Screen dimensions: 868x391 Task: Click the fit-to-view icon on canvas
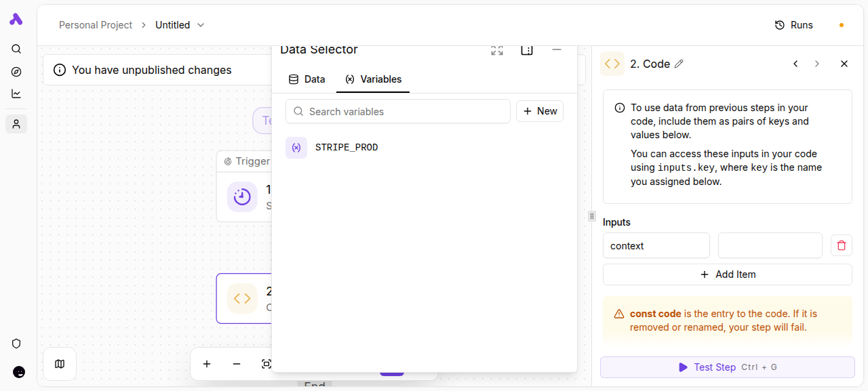pyautogui.click(x=266, y=364)
